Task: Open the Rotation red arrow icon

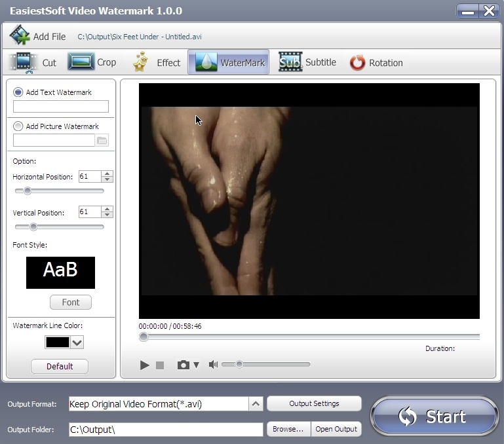Action: point(357,63)
